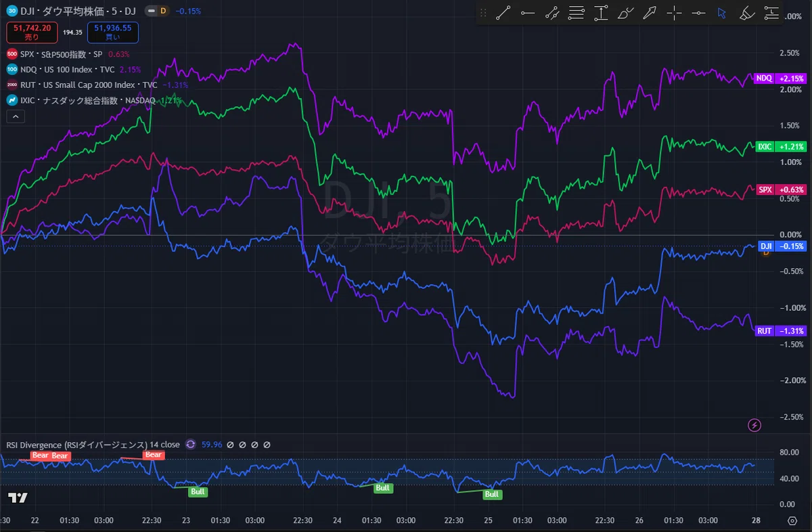Click the last RSI null value symbol
Screen dimensions: 812x532
coord(267,445)
